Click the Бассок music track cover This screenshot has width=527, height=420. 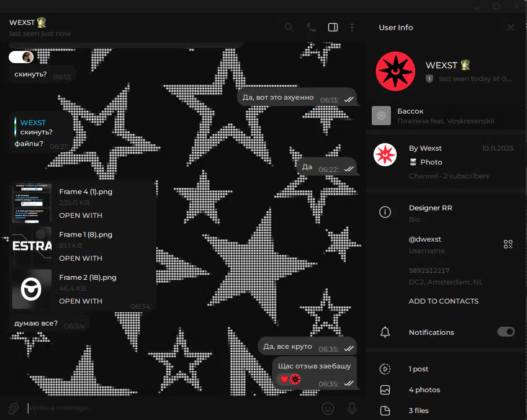click(381, 116)
